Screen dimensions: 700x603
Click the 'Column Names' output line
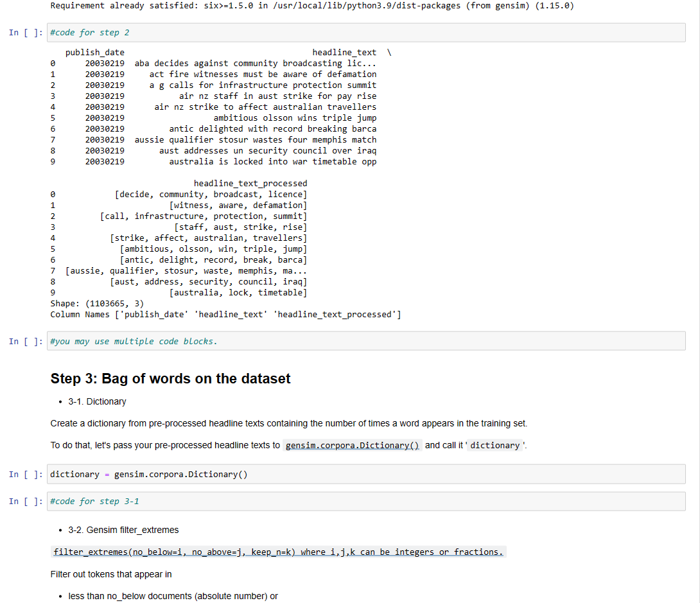[x=225, y=314]
